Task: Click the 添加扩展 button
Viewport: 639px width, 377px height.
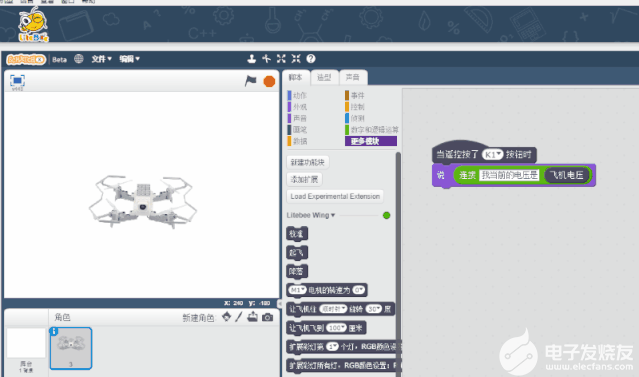Action: click(304, 179)
